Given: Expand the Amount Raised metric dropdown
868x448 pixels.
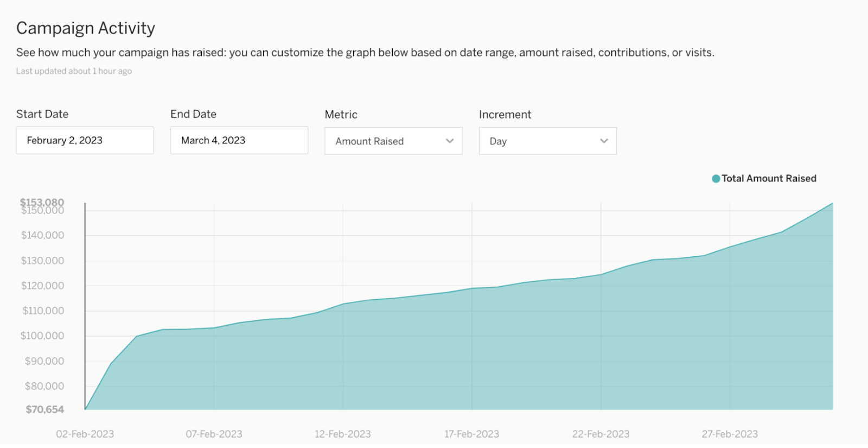Looking at the screenshot, I should 393,141.
